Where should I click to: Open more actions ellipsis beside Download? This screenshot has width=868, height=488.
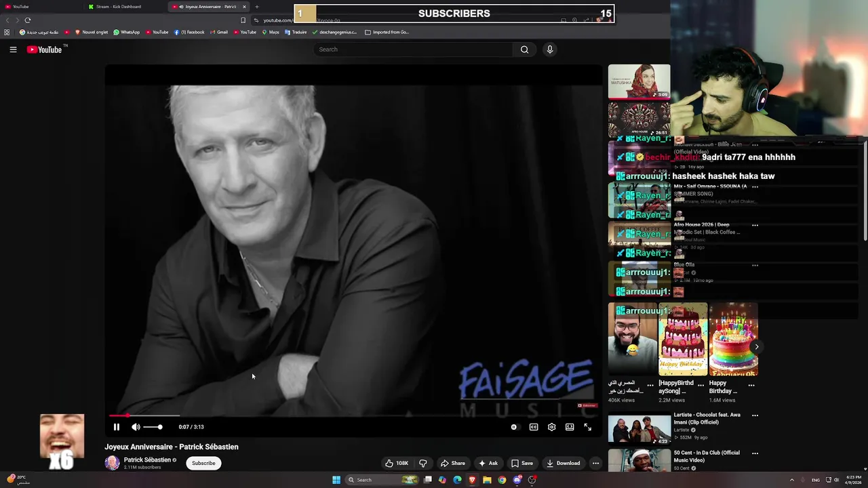(x=595, y=463)
